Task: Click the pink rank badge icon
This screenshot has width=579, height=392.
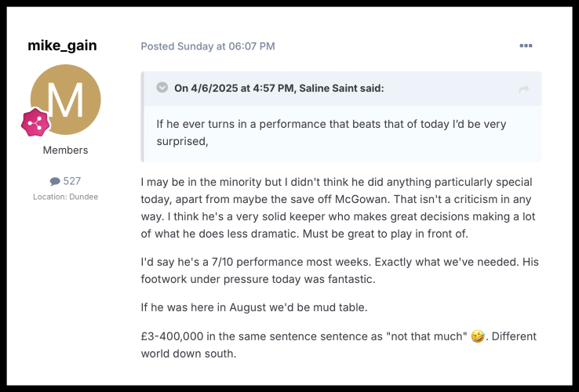Action: pos(35,122)
